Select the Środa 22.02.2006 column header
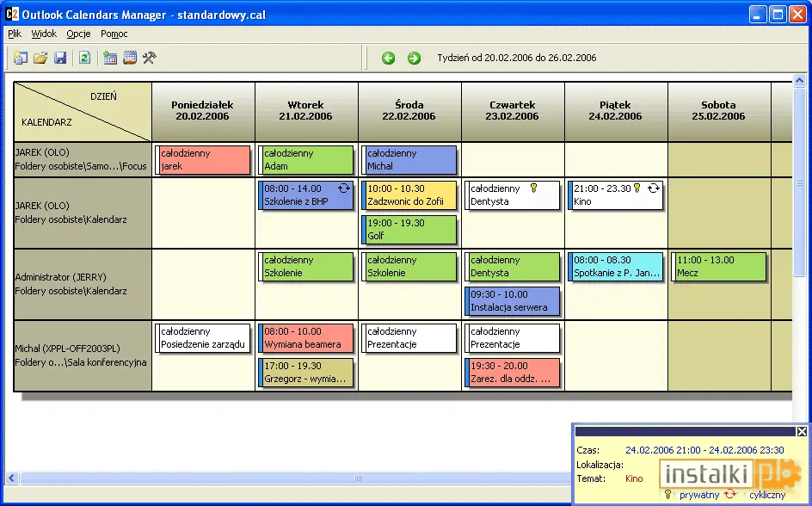Screen dimensions: 812x506 click(409, 111)
